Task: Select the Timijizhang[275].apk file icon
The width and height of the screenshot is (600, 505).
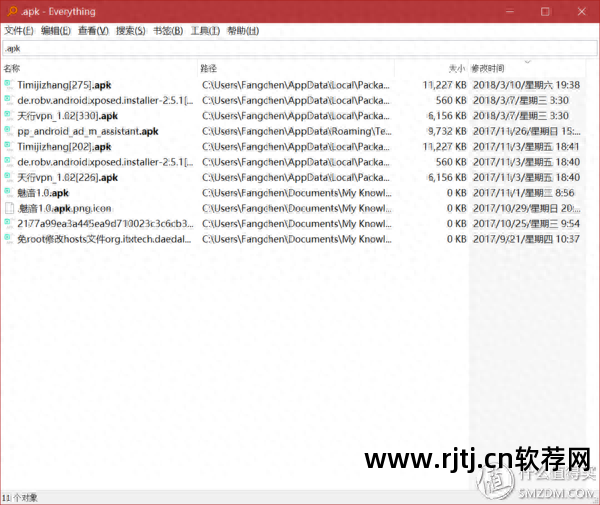Action: click(8, 85)
